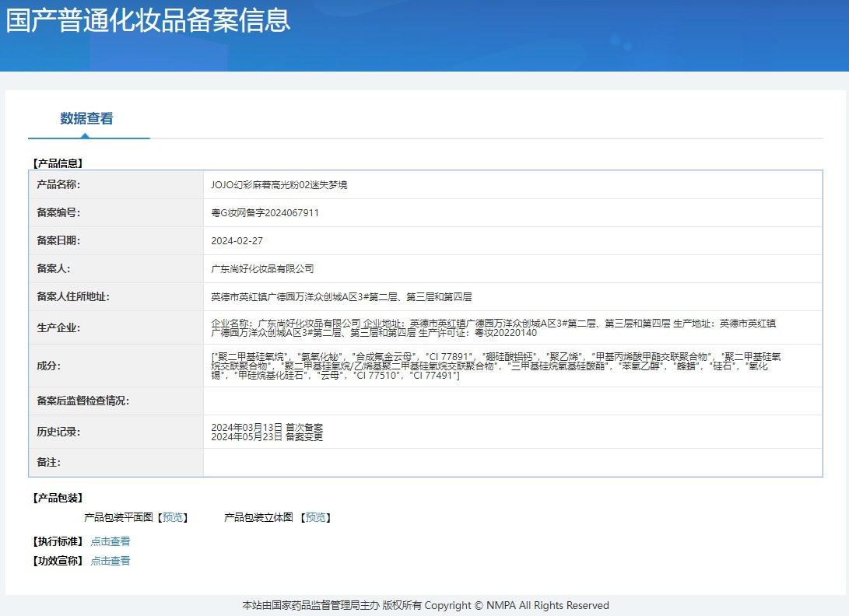The image size is (849, 616).
Task: Click the 生产企业 details text
Action: 493,328
